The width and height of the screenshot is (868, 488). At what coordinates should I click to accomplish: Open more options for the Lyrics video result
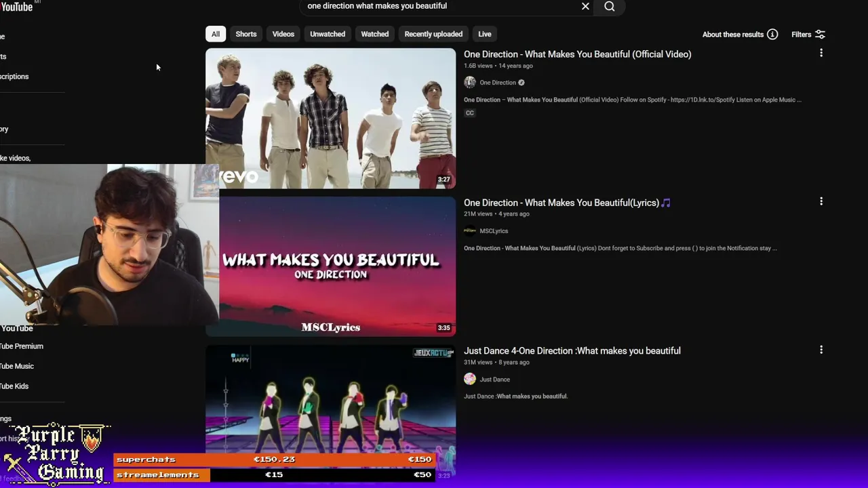click(821, 201)
